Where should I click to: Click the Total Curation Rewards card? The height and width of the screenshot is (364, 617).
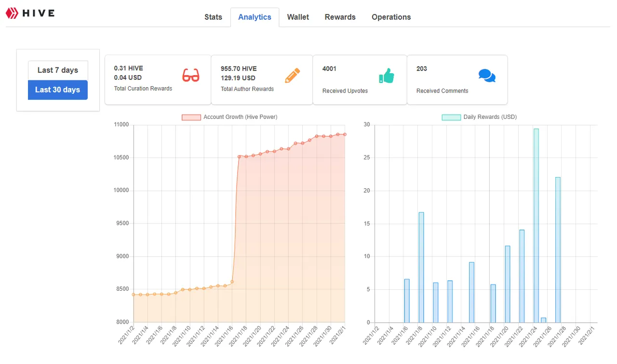[x=158, y=79]
